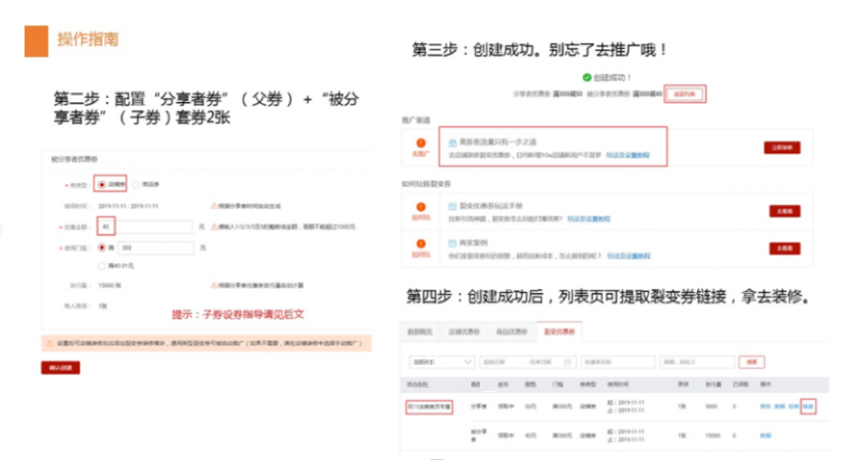Click the calendar icon in the date range field
Screen dimensions: 866x460
tap(567, 362)
